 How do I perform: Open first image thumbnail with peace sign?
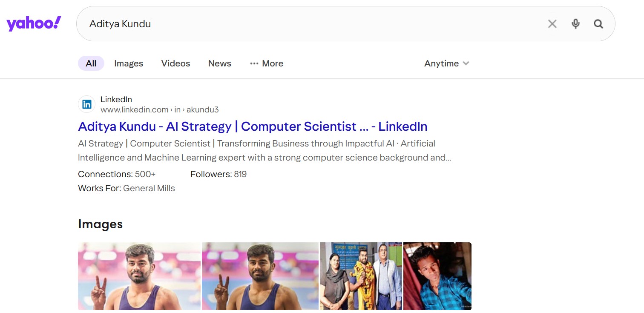tap(139, 276)
